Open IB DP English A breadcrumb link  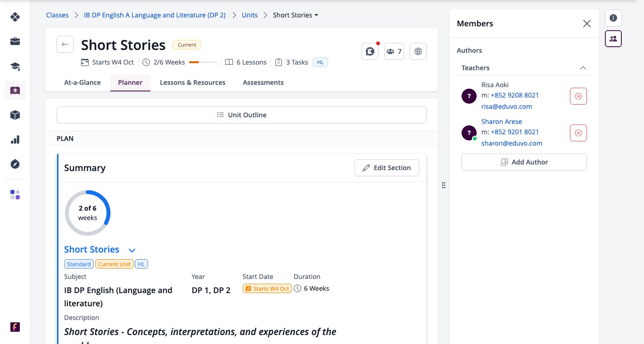[x=155, y=15]
